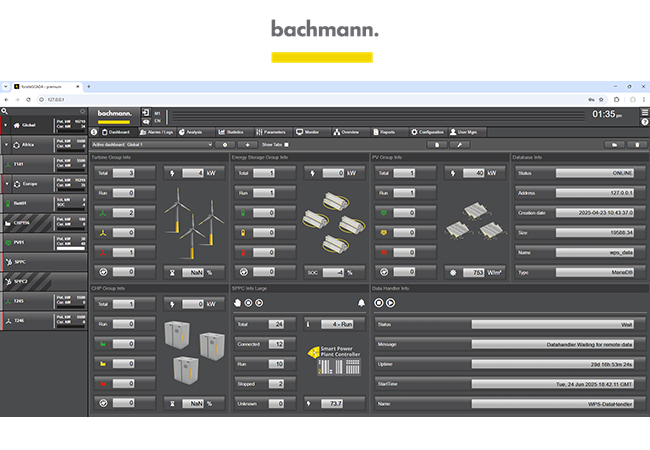
Task: Open the Dashboard tab
Action: click(x=116, y=132)
